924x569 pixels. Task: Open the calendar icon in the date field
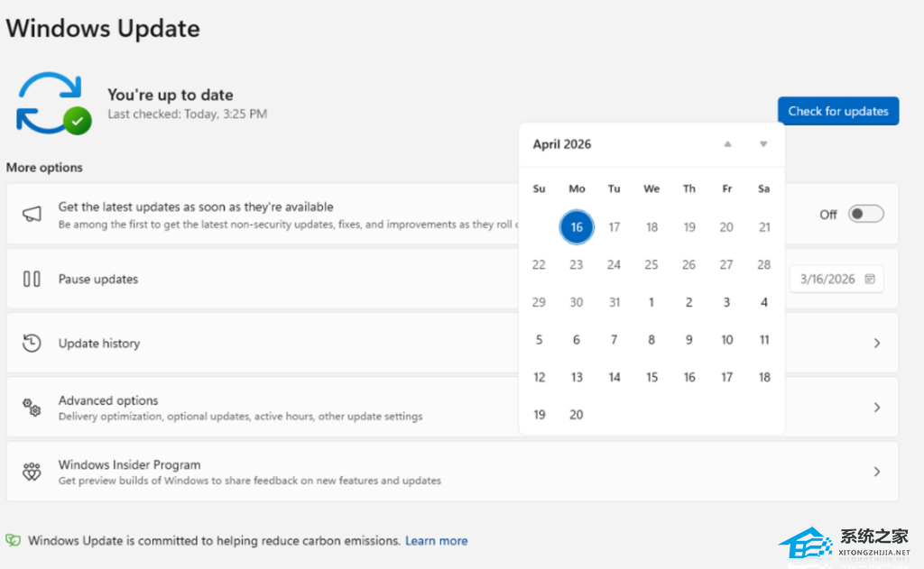point(870,279)
